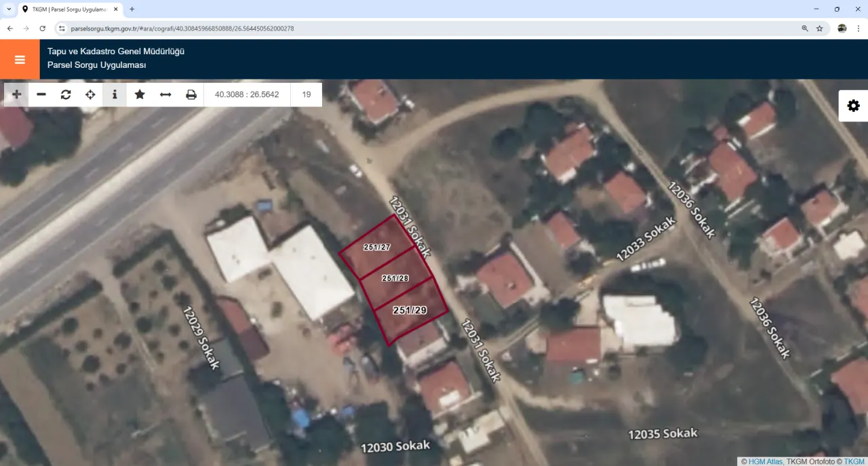Open favorites with the star icon
This screenshot has width=868, height=466.
(x=140, y=94)
